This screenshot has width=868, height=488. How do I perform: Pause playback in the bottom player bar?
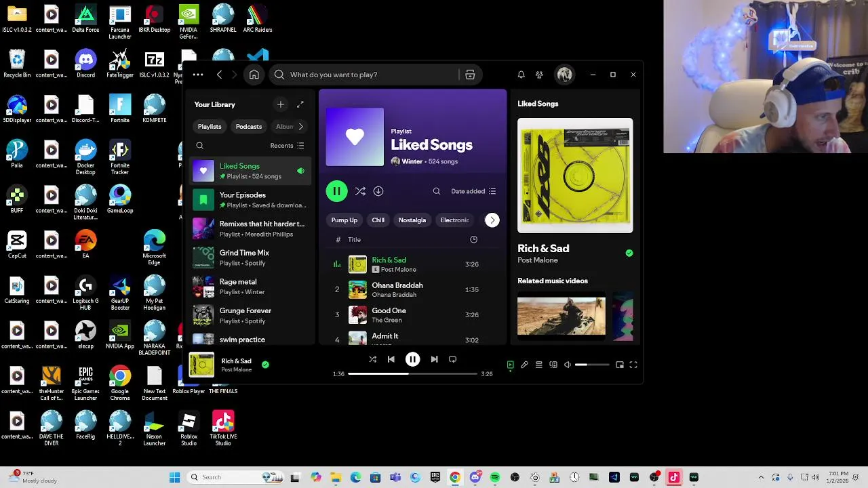coord(412,359)
